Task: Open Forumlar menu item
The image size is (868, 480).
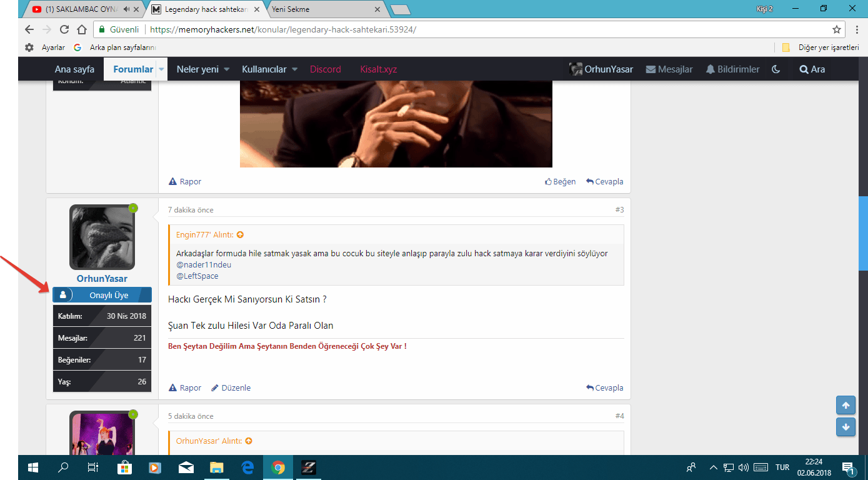Action: click(133, 69)
